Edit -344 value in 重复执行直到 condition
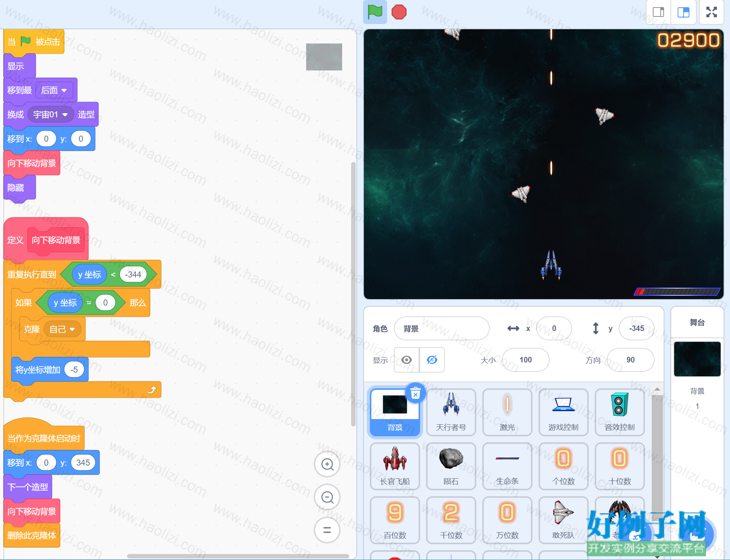The image size is (730, 560). pyautogui.click(x=133, y=274)
